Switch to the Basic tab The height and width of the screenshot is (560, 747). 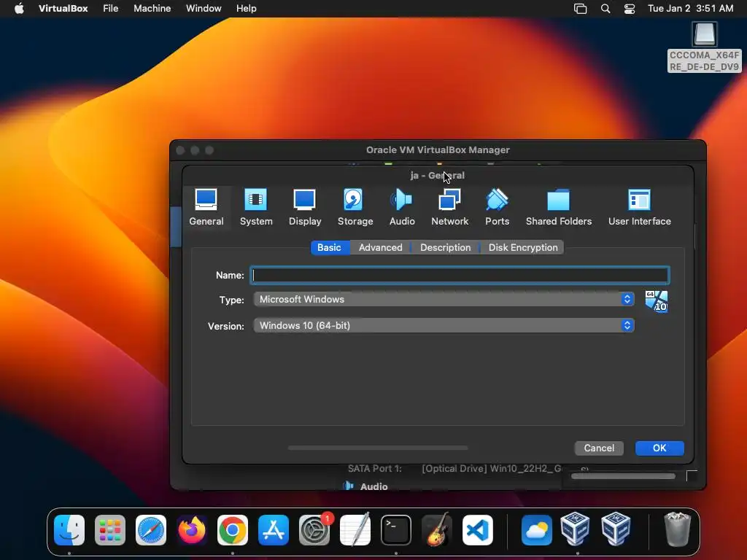[329, 248]
